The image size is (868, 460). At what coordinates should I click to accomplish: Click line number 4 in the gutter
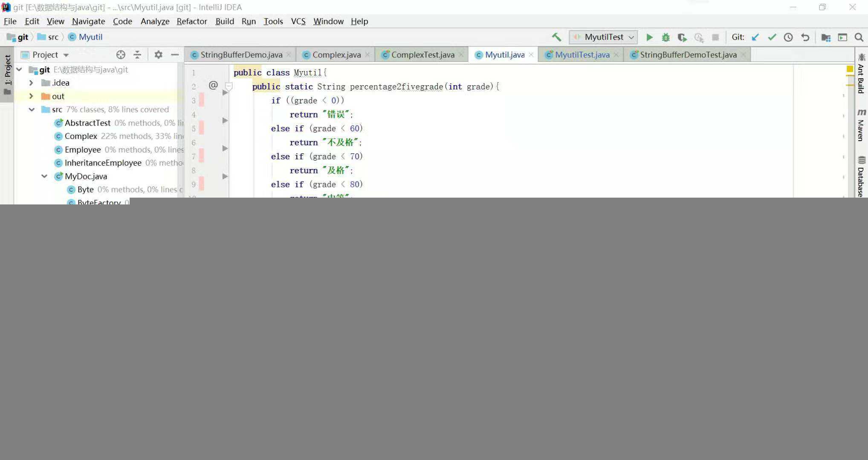[194, 115]
